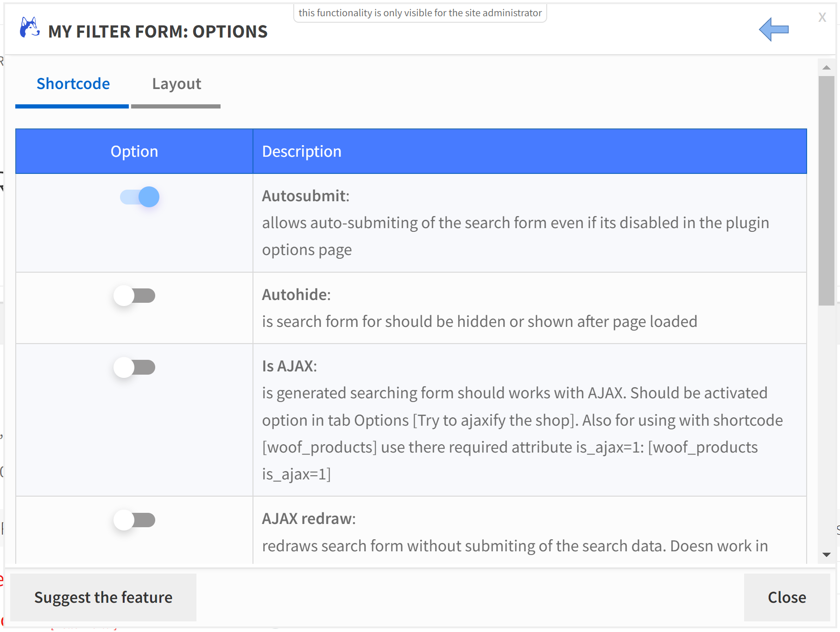Click the Close button

(787, 597)
